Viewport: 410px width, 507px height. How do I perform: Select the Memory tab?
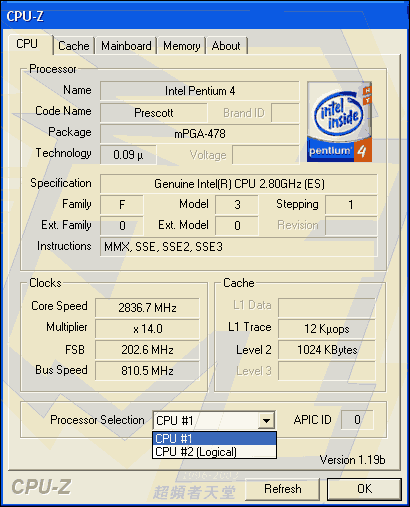(182, 46)
